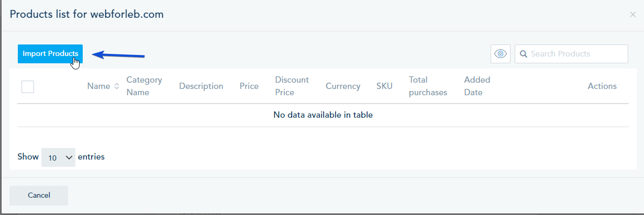Click the Category Name column header
The height and width of the screenshot is (215, 644).
[x=144, y=86]
